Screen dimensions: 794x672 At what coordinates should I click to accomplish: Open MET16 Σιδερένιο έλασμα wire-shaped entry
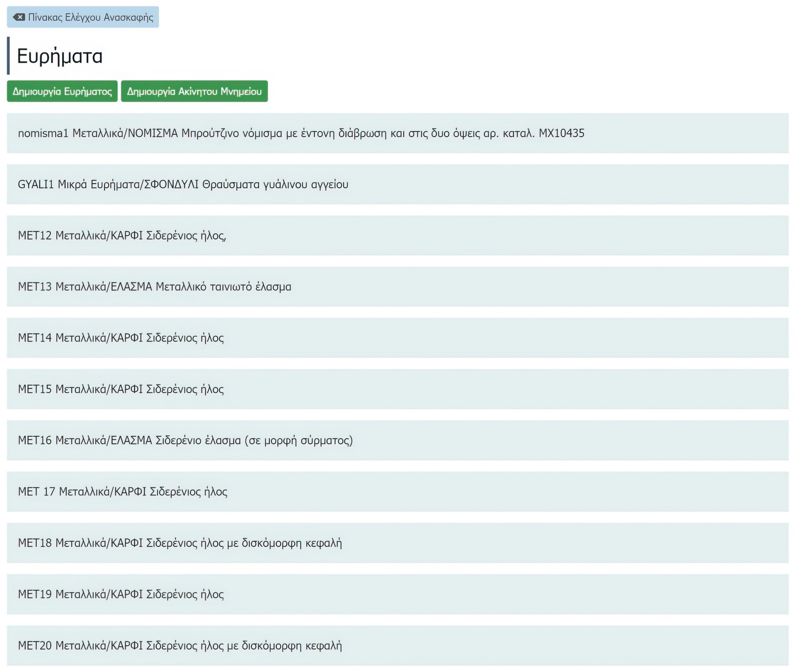[x=185, y=440]
